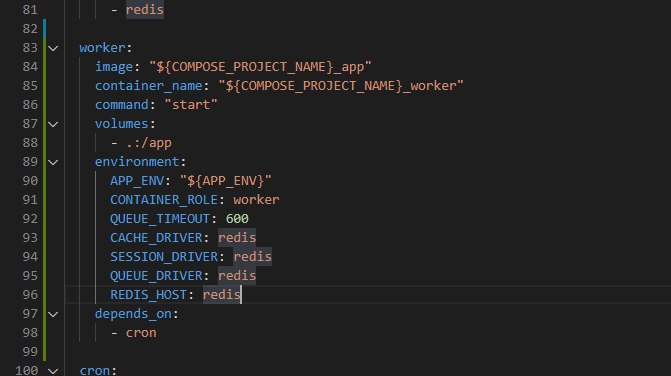Click the redis value of REDIS_HOST
671x376 pixels.
pyautogui.click(x=222, y=295)
